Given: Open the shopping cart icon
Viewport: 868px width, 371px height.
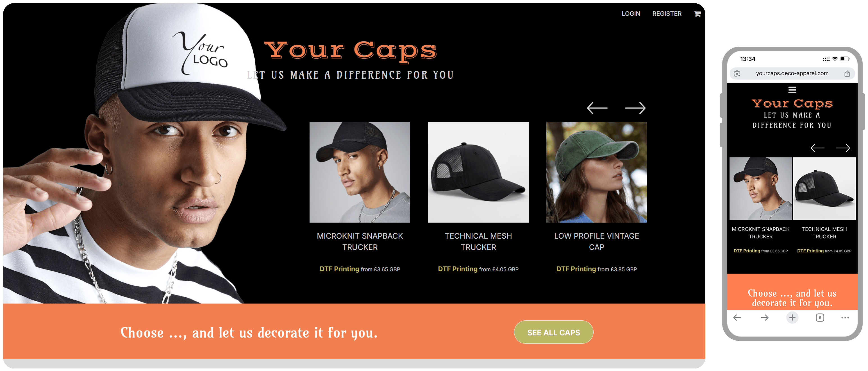Looking at the screenshot, I should point(697,14).
